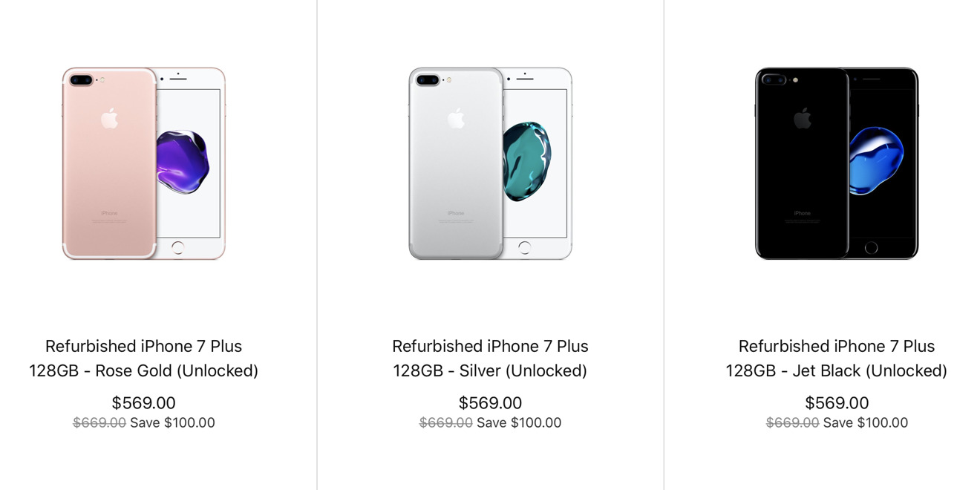Click the $569.00 price under Silver
Viewport: 980px width, 490px height.
pyautogui.click(x=490, y=403)
